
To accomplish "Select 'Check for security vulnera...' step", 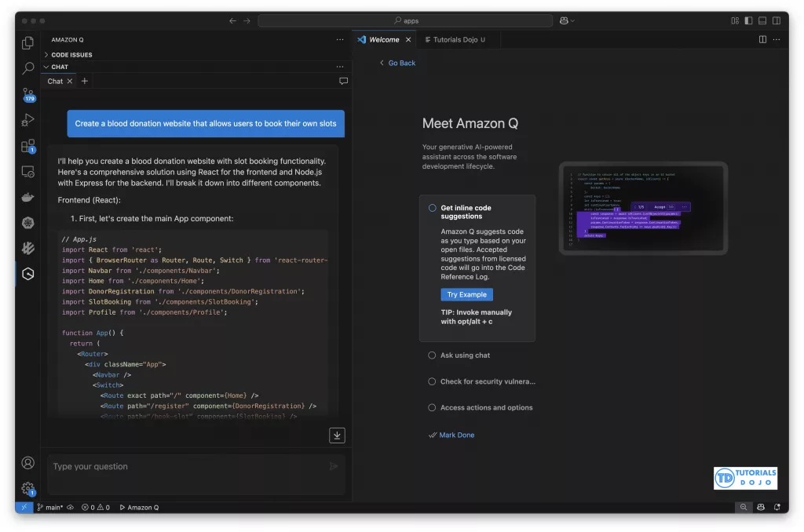I will [487, 381].
